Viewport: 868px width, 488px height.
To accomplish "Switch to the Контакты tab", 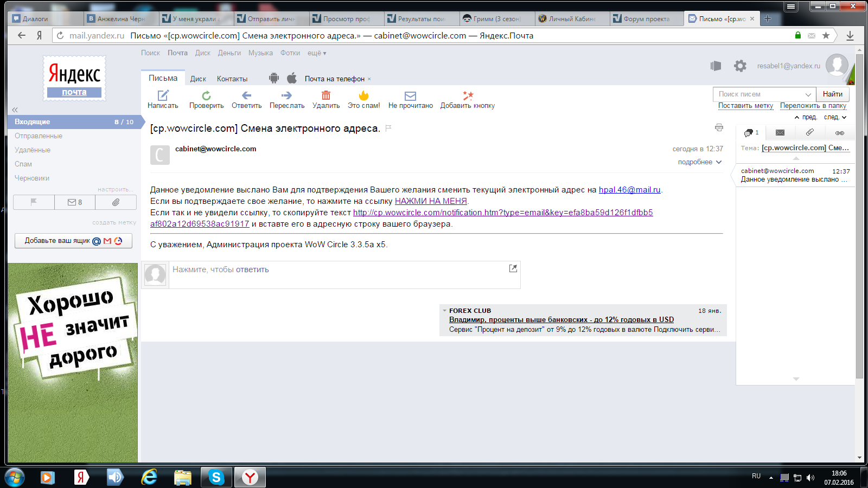I will pos(232,79).
